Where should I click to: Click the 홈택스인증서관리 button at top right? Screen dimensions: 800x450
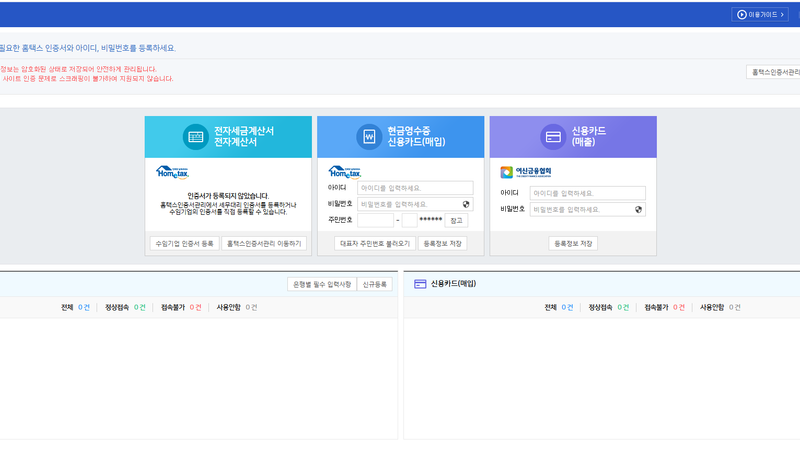[773, 72]
